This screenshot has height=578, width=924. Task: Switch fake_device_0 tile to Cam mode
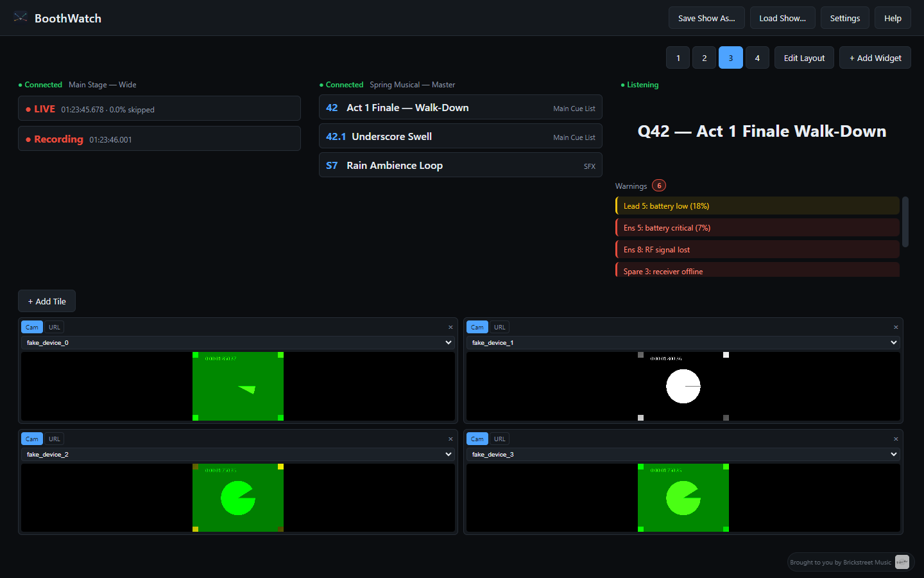pos(32,328)
